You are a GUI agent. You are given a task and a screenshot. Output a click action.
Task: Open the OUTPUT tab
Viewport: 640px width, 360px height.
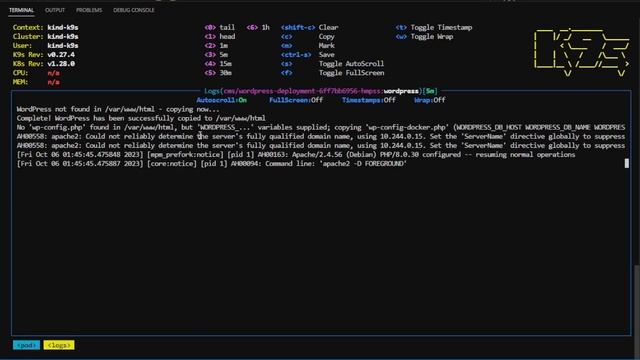(55, 10)
